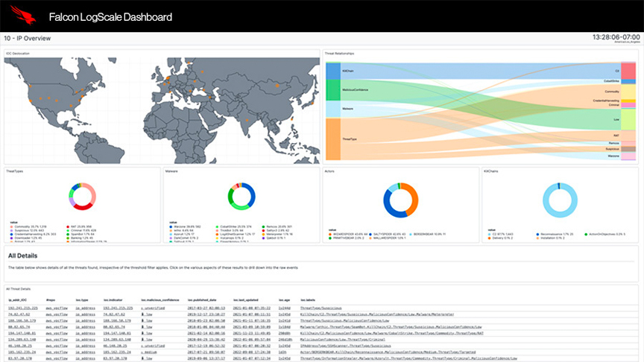Click the Warzone legend color dot
Screen dimensions: 644x362
coord(171,226)
